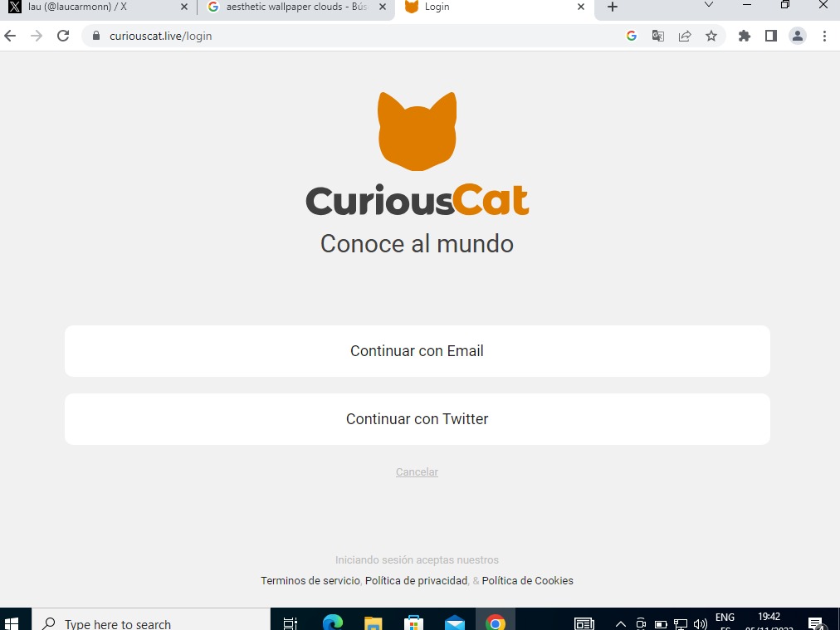Show hidden system tray icons
The width and height of the screenshot is (840, 630).
tap(620, 623)
